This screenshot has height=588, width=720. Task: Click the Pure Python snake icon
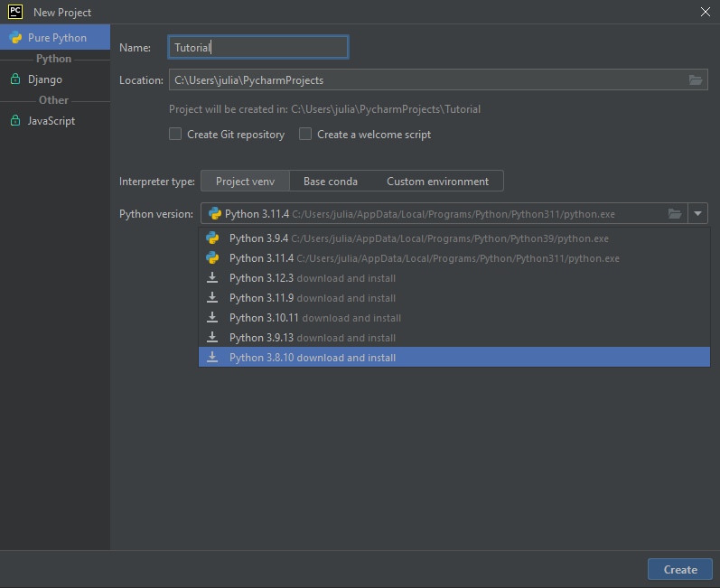pyautogui.click(x=15, y=38)
